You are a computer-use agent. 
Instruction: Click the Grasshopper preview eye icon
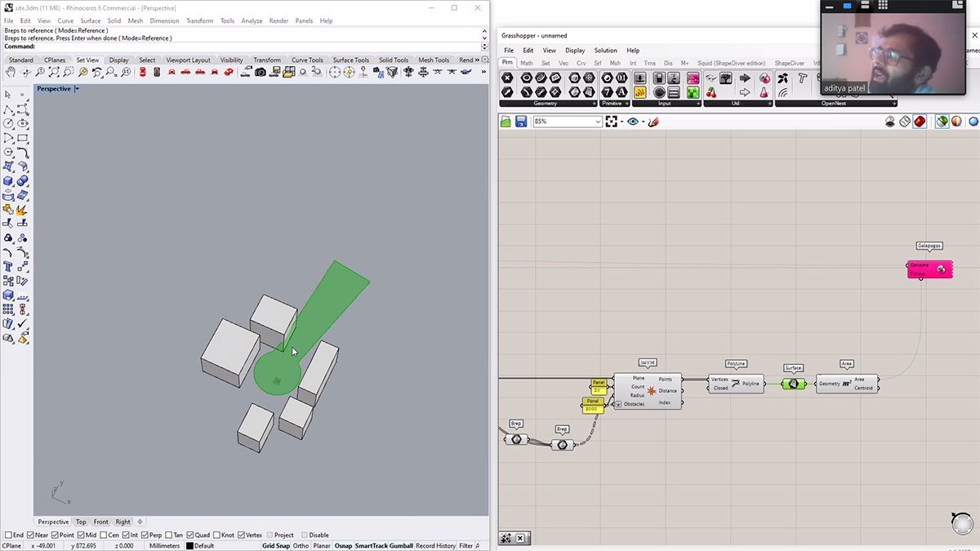633,122
